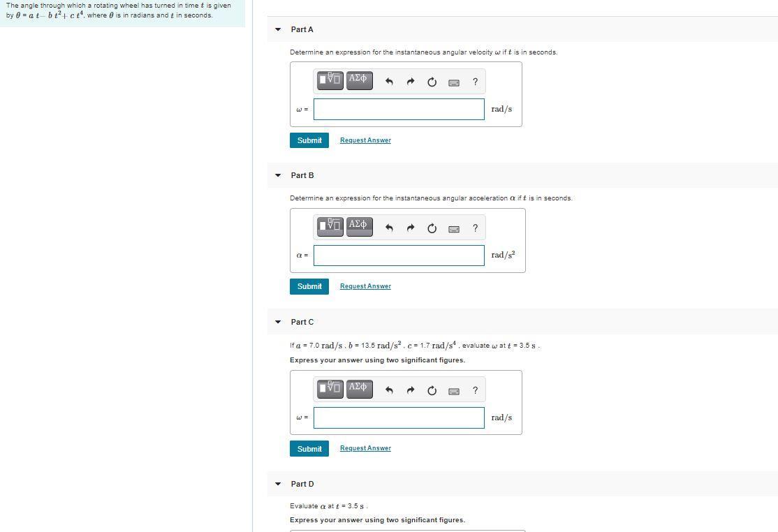
Task: Open help question mark in Part B
Action: point(476,228)
